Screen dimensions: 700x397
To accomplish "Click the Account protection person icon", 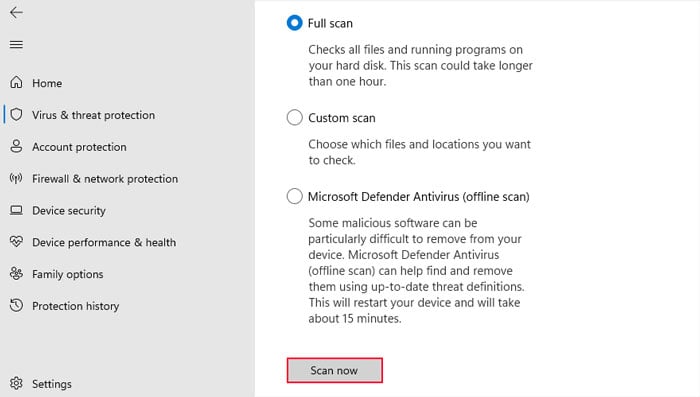I will (x=16, y=146).
